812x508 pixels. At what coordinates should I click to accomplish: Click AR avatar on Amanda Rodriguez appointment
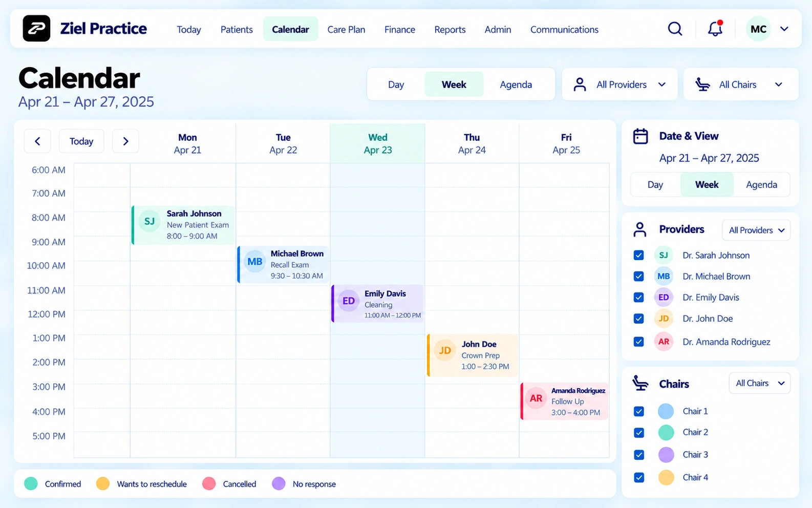(536, 398)
